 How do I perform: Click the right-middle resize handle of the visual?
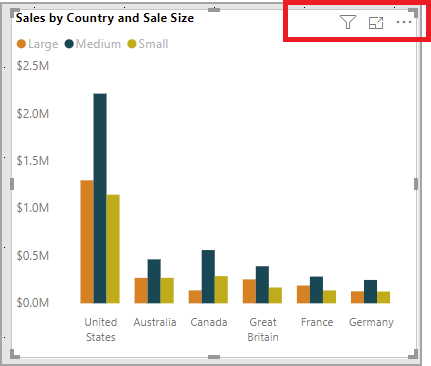(416, 184)
